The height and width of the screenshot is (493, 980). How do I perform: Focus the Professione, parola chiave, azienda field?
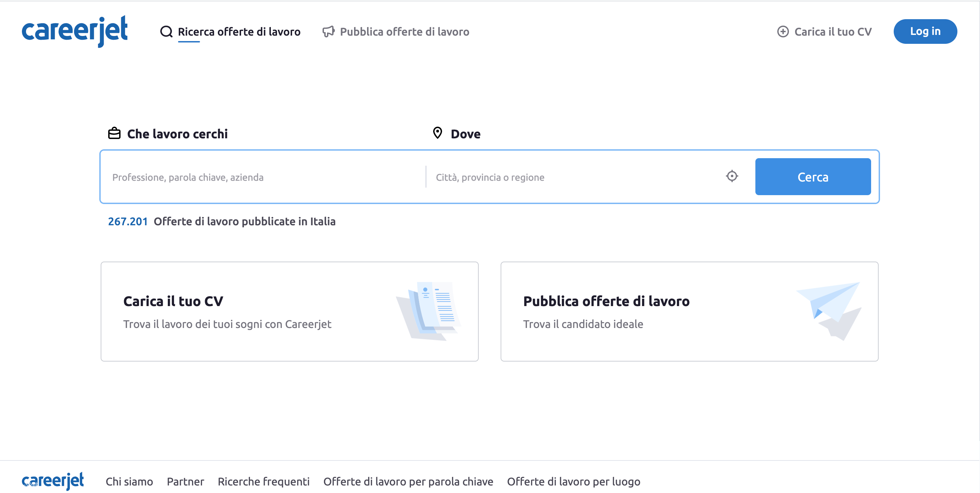tap(263, 177)
